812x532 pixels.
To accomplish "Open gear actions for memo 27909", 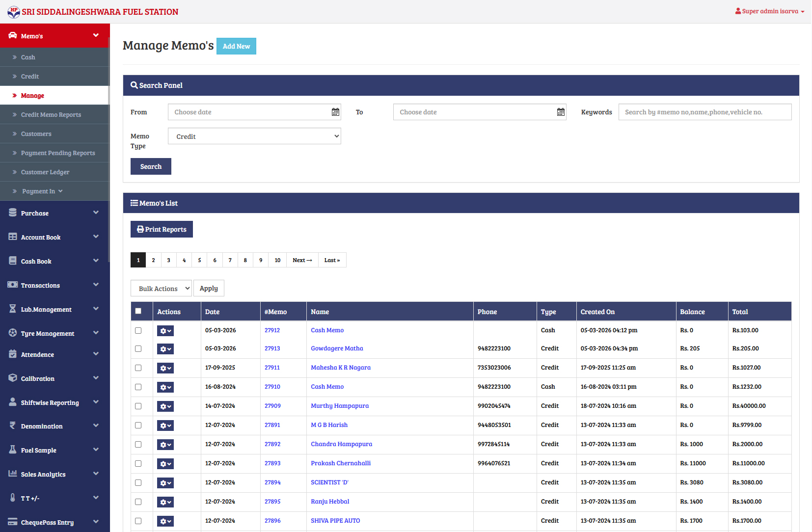I will 165,406.
